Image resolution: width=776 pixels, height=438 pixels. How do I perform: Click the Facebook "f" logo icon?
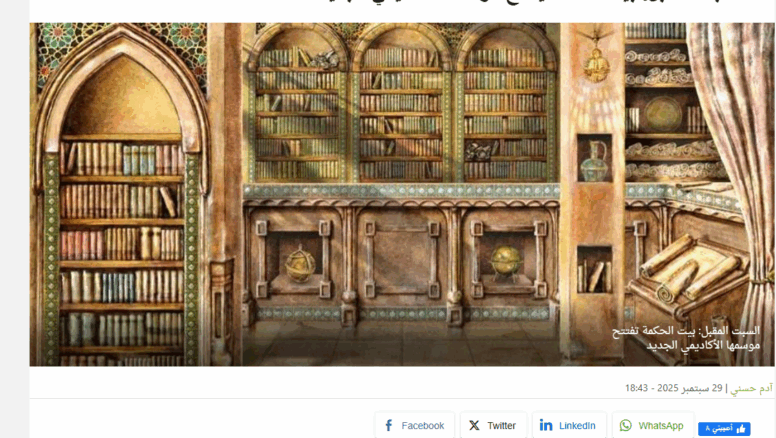coord(389,426)
